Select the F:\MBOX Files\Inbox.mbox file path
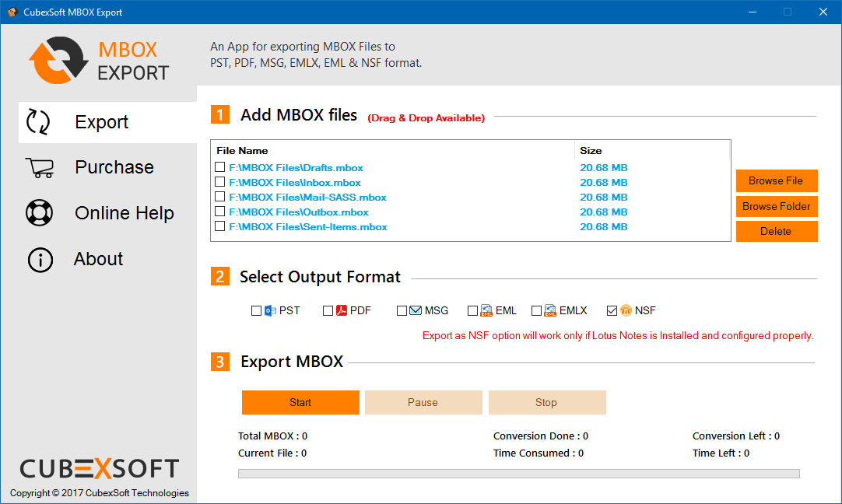 (295, 183)
